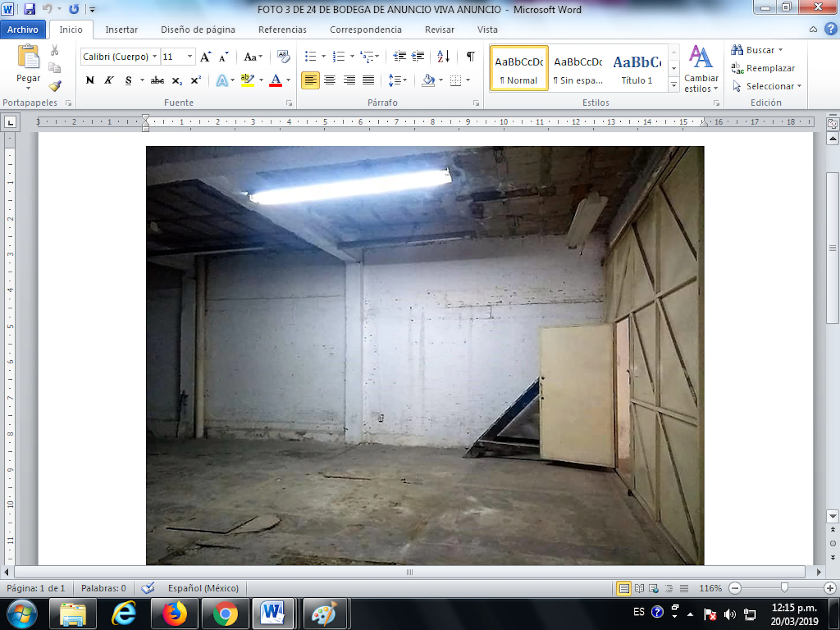840x630 pixels.
Task: Open the Archivo tab
Action: (23, 29)
